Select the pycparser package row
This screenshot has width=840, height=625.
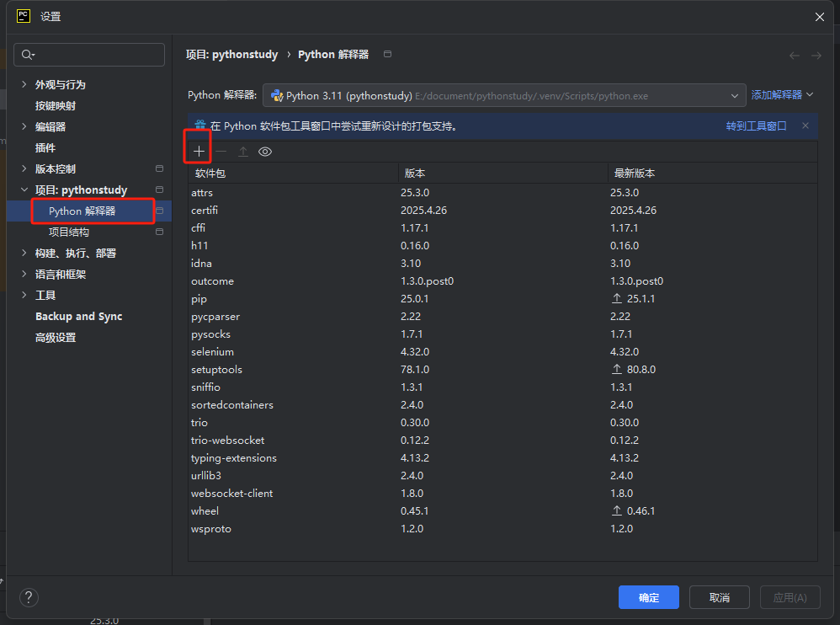[x=502, y=316]
